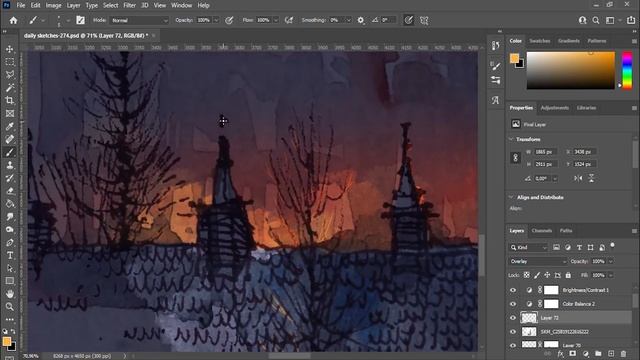Screen dimensions: 640x360
Task: Toggle lock transparent pixels
Action: point(527,275)
